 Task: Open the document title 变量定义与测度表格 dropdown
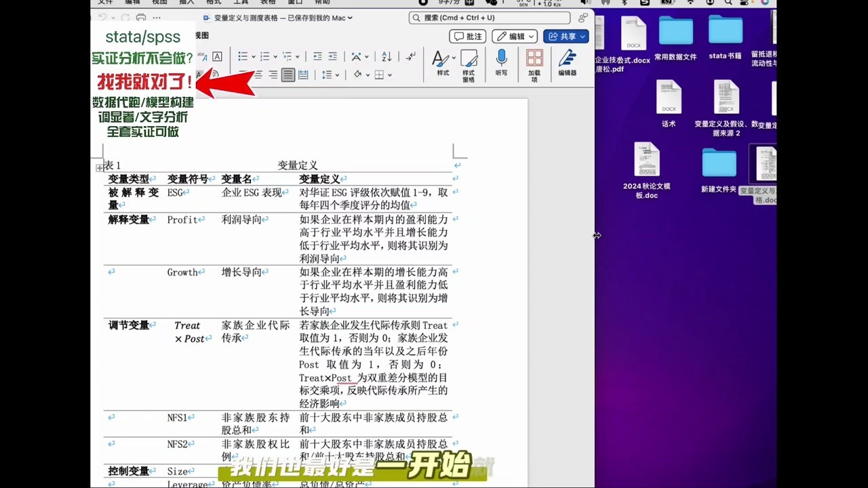click(283, 18)
